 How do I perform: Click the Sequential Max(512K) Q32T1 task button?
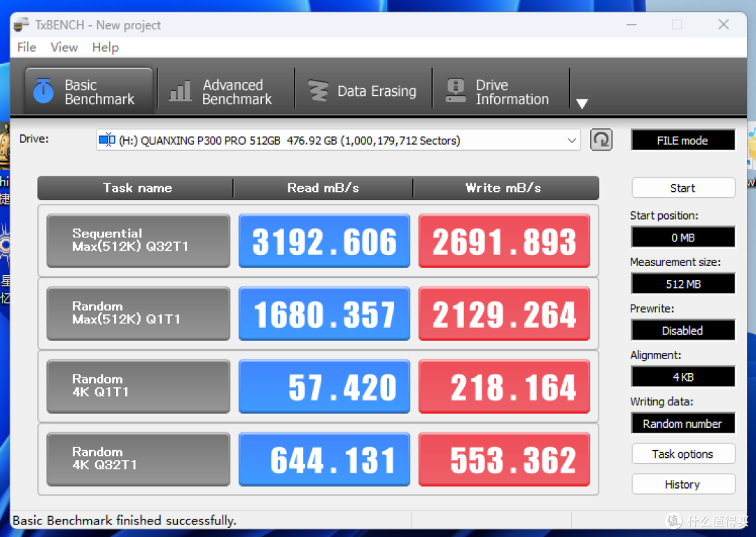point(139,241)
